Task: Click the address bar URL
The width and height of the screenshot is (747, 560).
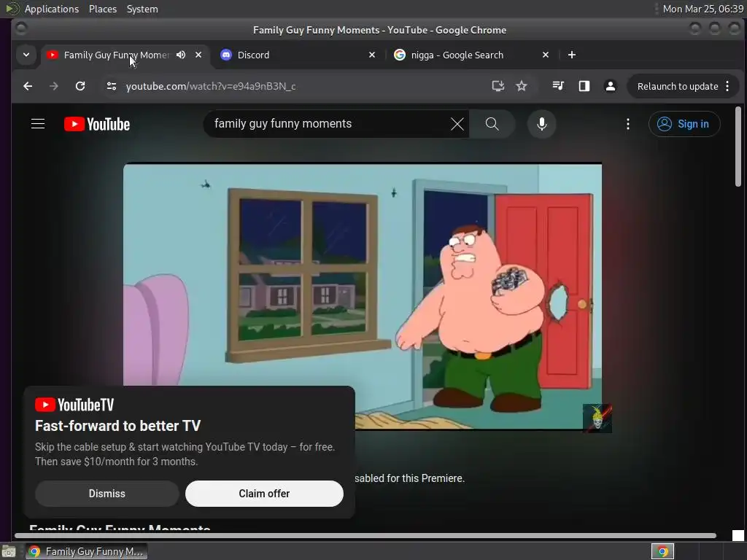Action: click(211, 87)
